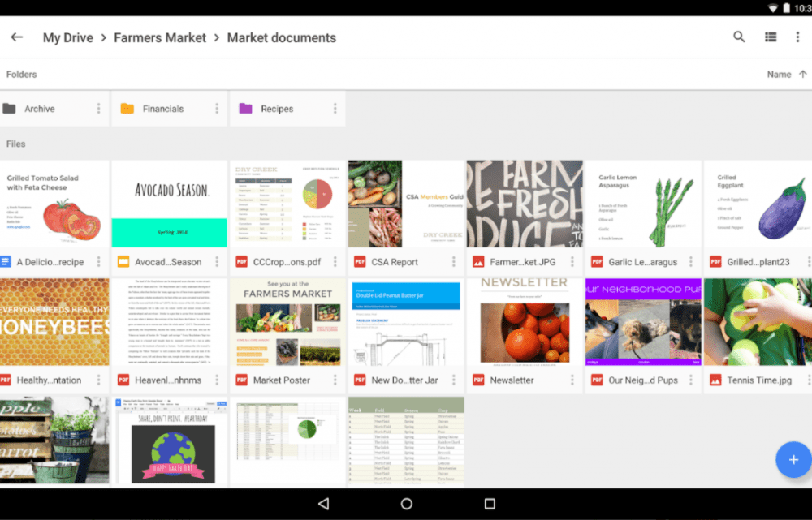Go back with the arrow icon
This screenshot has height=520, width=812.
[x=16, y=37]
